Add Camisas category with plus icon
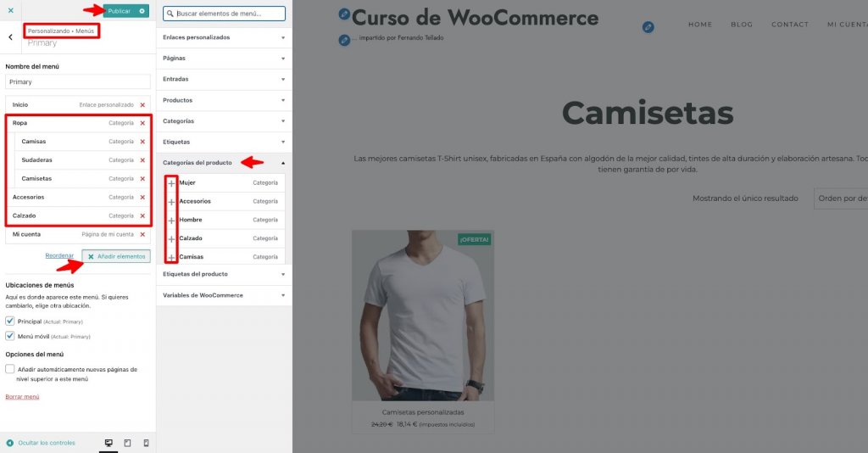Viewport: 868px width, 453px height. pyautogui.click(x=171, y=258)
